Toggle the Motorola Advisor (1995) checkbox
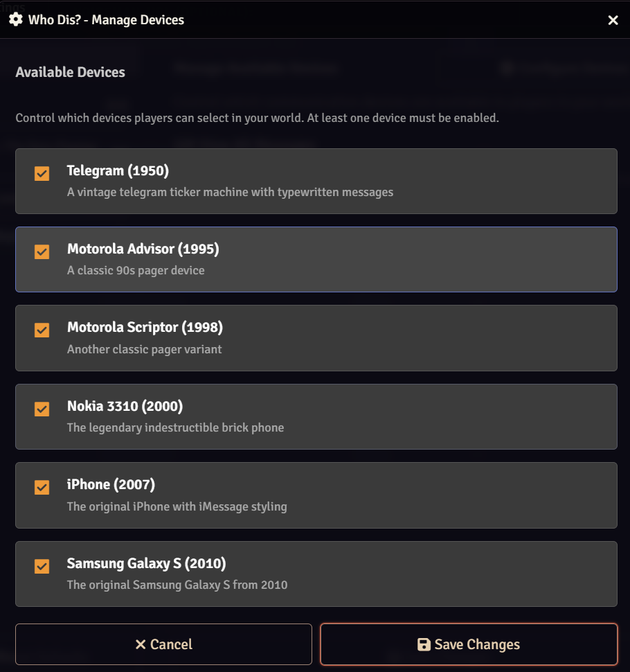Image resolution: width=630 pixels, height=672 pixels. 42,251
